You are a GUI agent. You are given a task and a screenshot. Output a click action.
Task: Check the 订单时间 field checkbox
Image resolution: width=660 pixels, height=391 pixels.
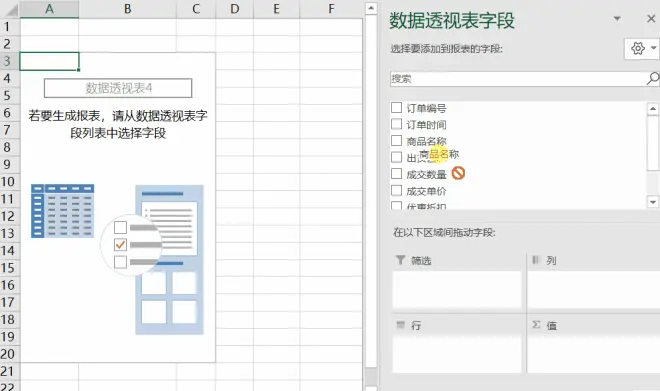point(397,124)
